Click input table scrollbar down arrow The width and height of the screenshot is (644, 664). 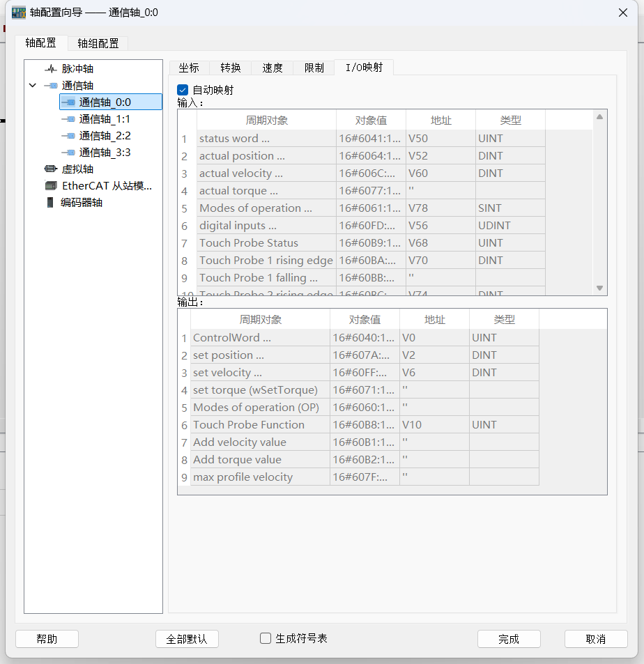click(x=599, y=288)
